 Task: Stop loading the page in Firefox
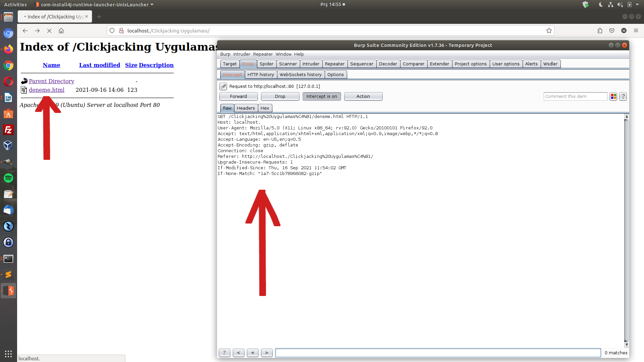click(x=49, y=31)
